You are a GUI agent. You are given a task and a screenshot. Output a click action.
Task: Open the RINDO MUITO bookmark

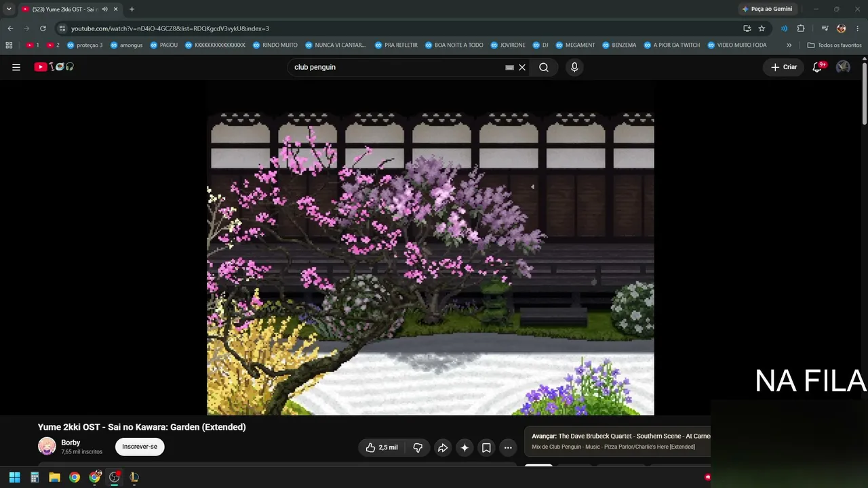275,45
